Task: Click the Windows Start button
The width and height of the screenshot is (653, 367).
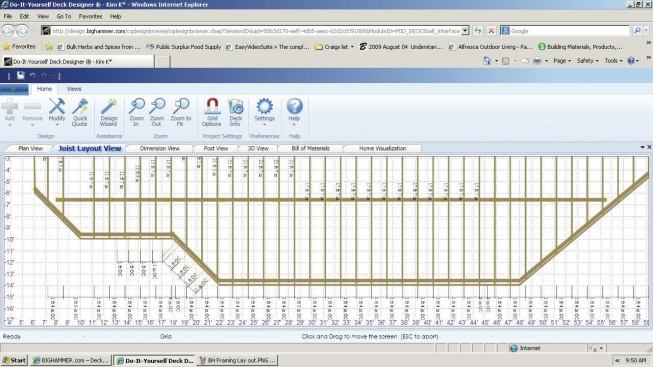Action: point(15,360)
